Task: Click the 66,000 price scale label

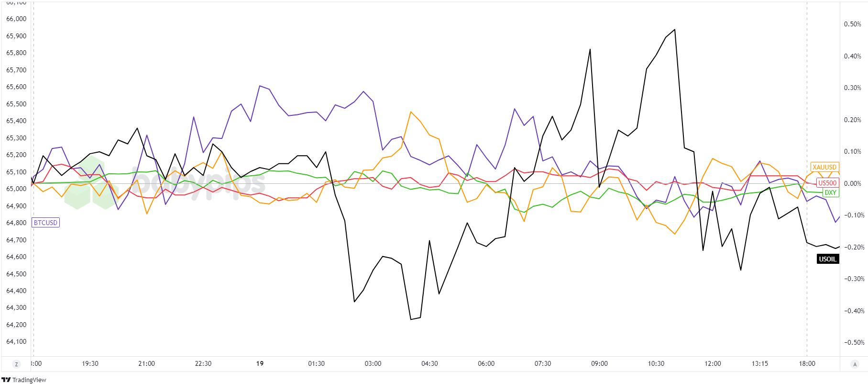Action: coord(16,19)
